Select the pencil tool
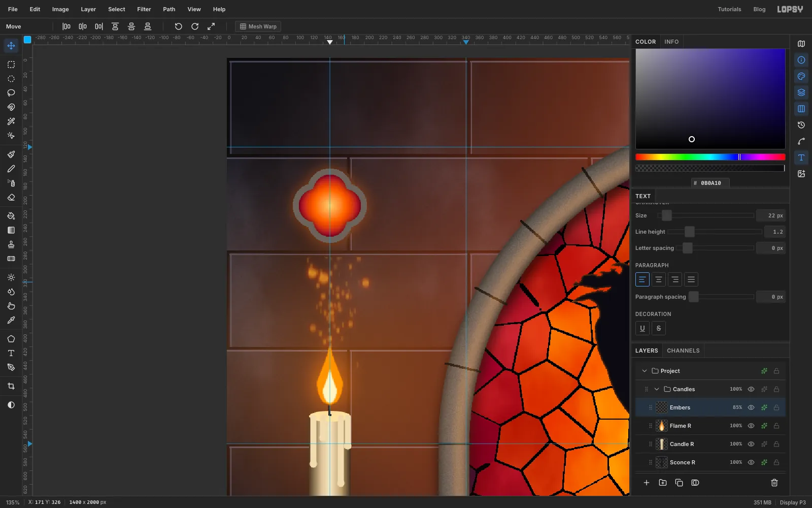Screen dimensions: 812x508 point(11,169)
